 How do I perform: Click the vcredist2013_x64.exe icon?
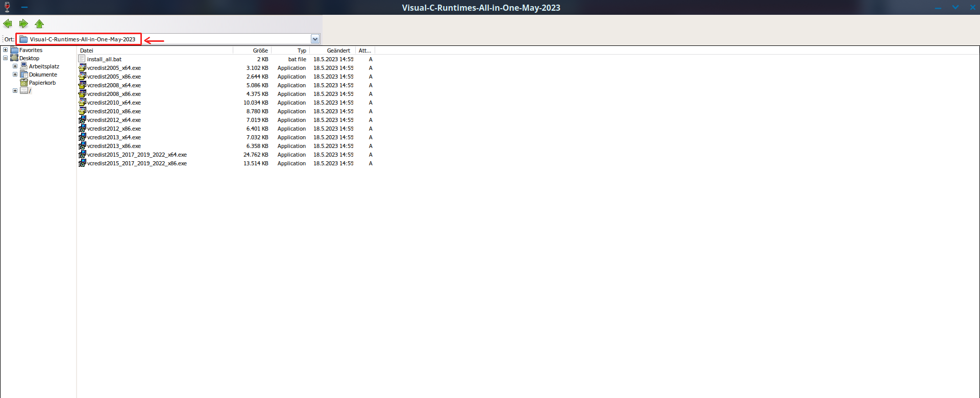tap(82, 137)
